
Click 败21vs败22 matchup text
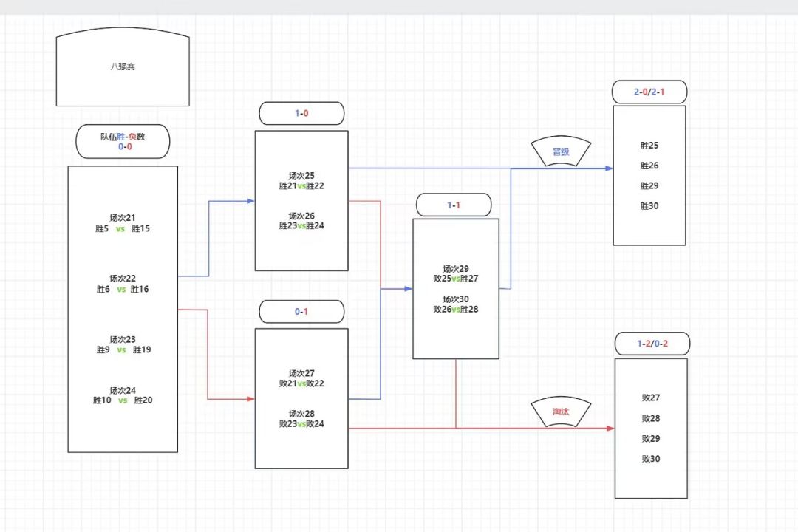[x=301, y=383]
